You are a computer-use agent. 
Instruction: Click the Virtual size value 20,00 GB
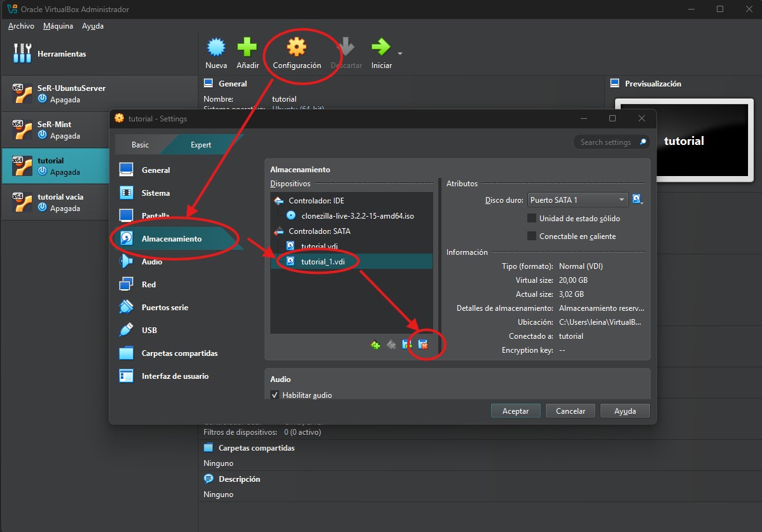(573, 280)
